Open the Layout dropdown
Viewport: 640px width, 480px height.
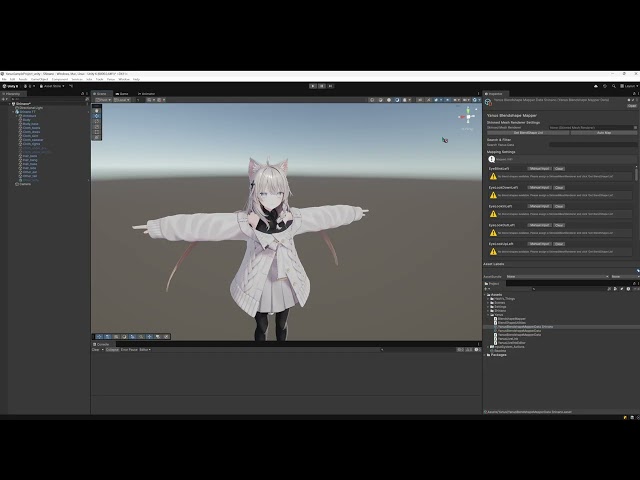click(629, 86)
